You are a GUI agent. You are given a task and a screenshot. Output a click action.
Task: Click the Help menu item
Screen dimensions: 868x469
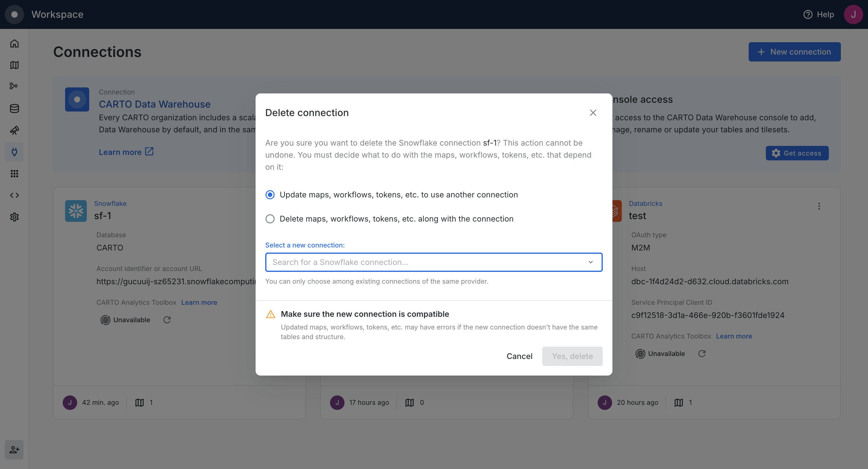[x=819, y=14]
